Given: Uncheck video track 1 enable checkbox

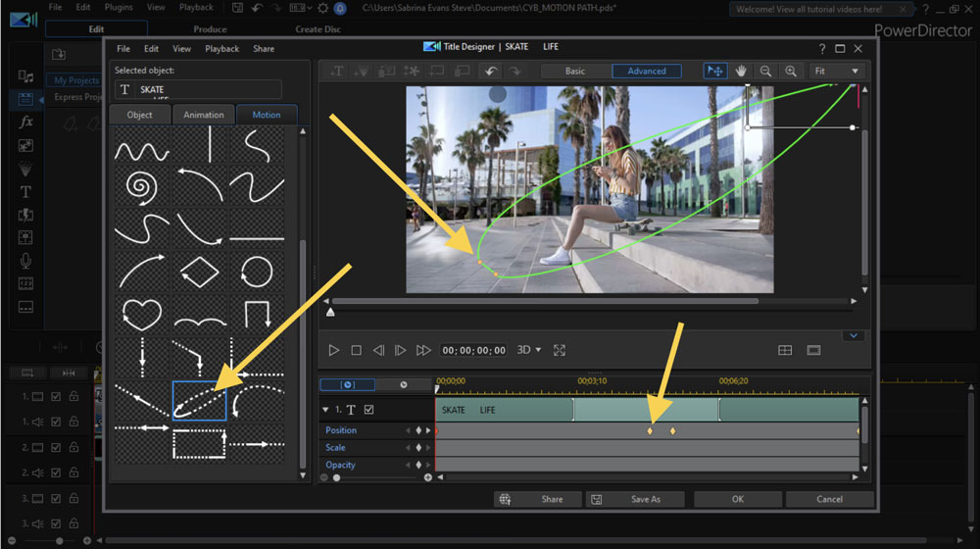Looking at the screenshot, I should pyautogui.click(x=56, y=397).
